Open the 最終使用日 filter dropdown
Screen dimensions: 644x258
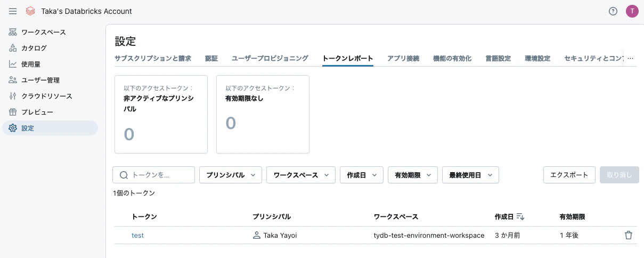point(470,175)
